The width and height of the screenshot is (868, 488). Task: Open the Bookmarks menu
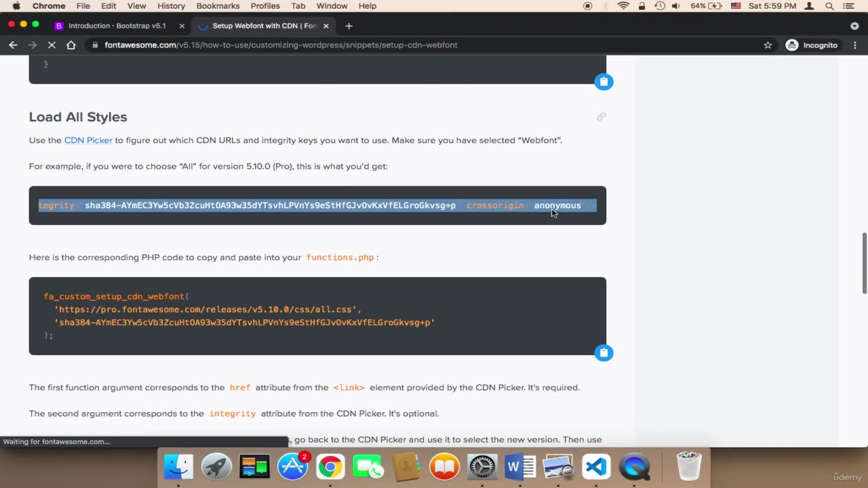click(x=218, y=6)
